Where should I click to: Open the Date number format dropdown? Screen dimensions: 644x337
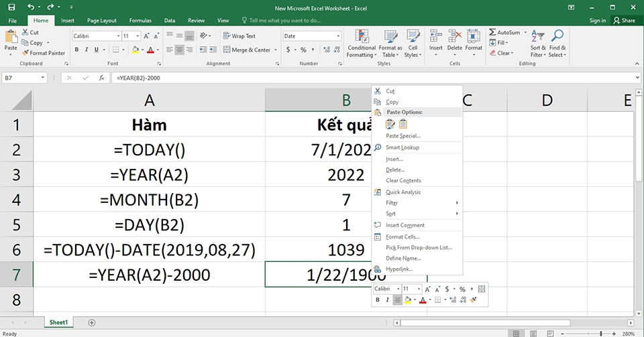[338, 36]
